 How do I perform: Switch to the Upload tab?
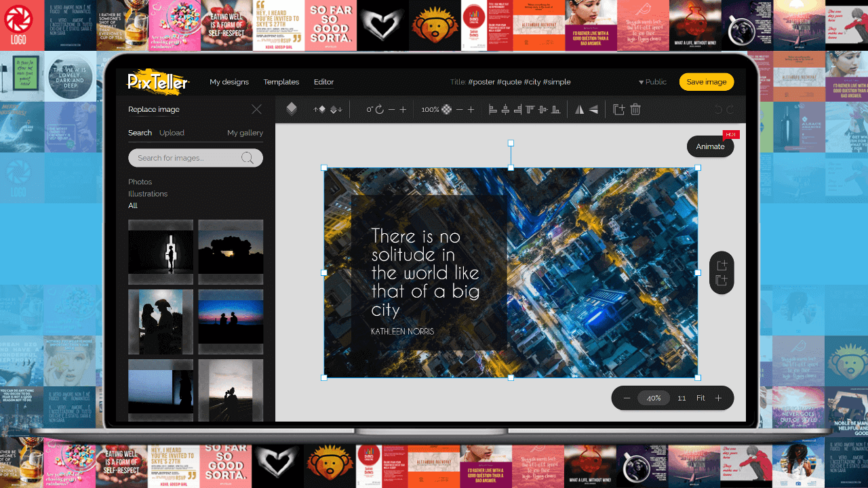point(172,133)
